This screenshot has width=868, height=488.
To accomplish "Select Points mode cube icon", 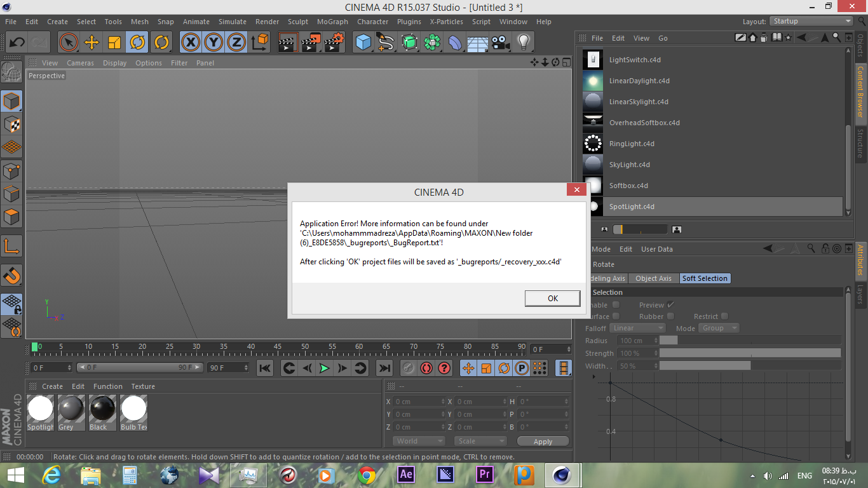I will (x=11, y=170).
